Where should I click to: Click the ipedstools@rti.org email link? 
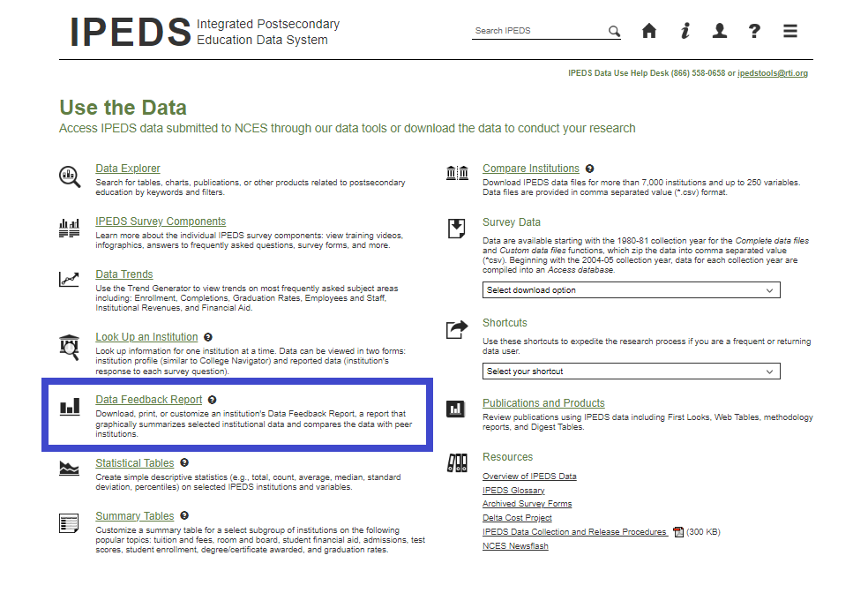(x=772, y=73)
